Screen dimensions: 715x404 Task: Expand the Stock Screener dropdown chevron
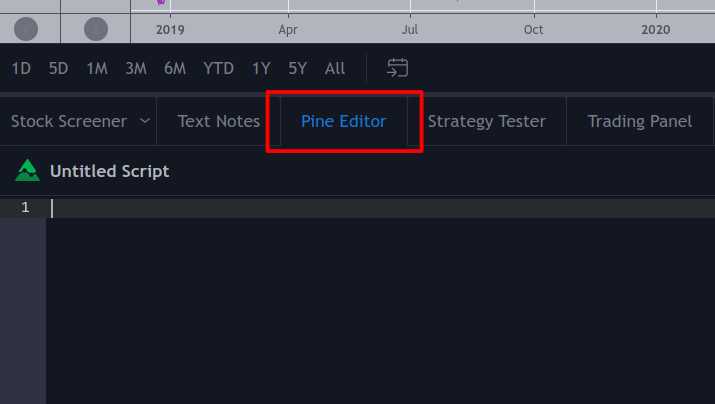tap(145, 121)
